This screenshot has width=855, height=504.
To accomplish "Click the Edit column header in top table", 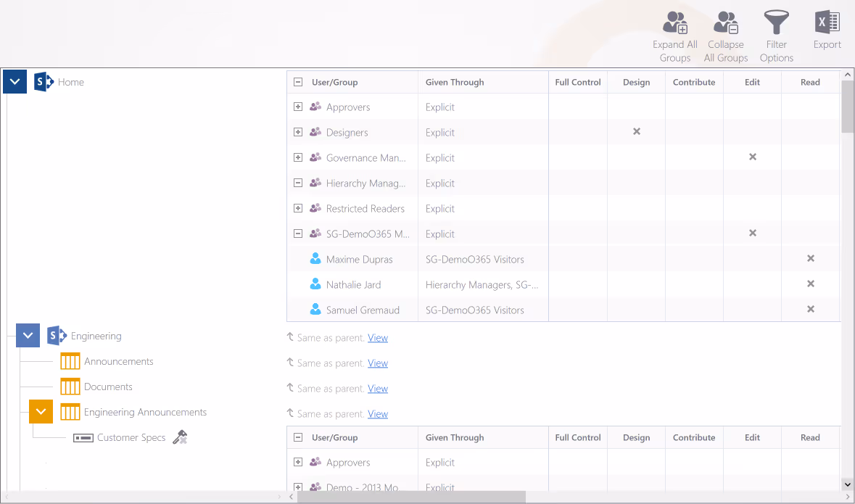I will [x=753, y=82].
